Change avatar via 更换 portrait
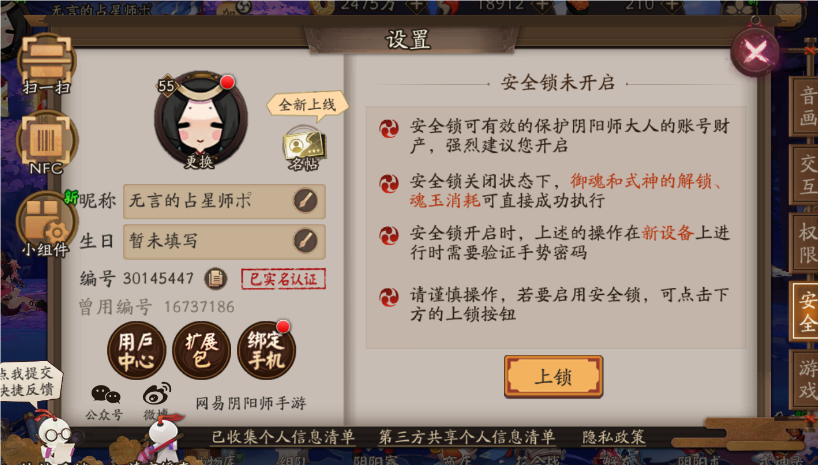 tap(200, 121)
